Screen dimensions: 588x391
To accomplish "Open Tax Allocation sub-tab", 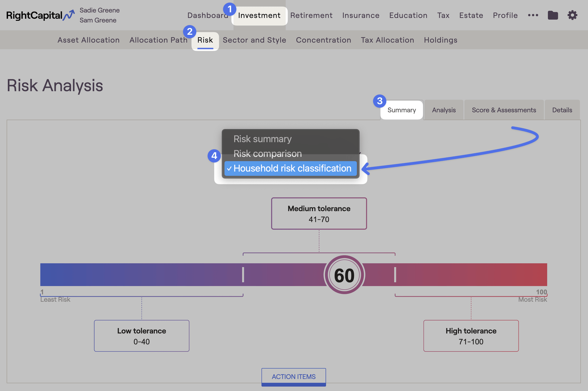I will (387, 40).
